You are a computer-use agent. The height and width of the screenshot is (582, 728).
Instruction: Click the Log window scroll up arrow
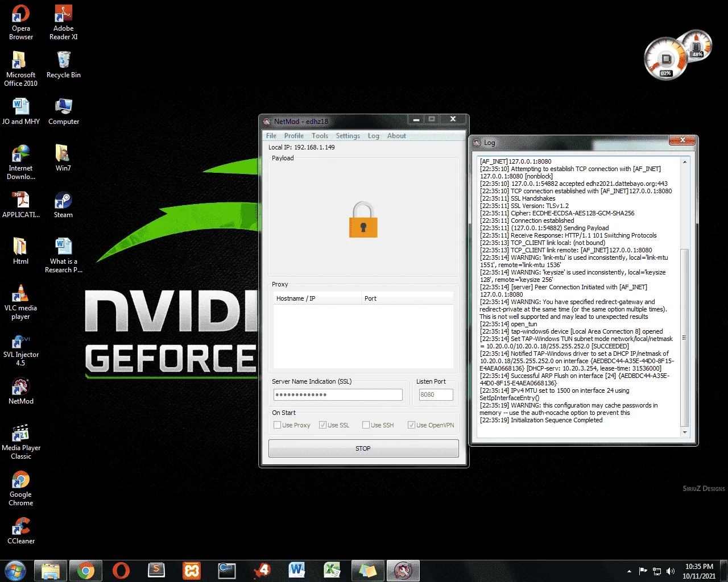tap(685, 162)
